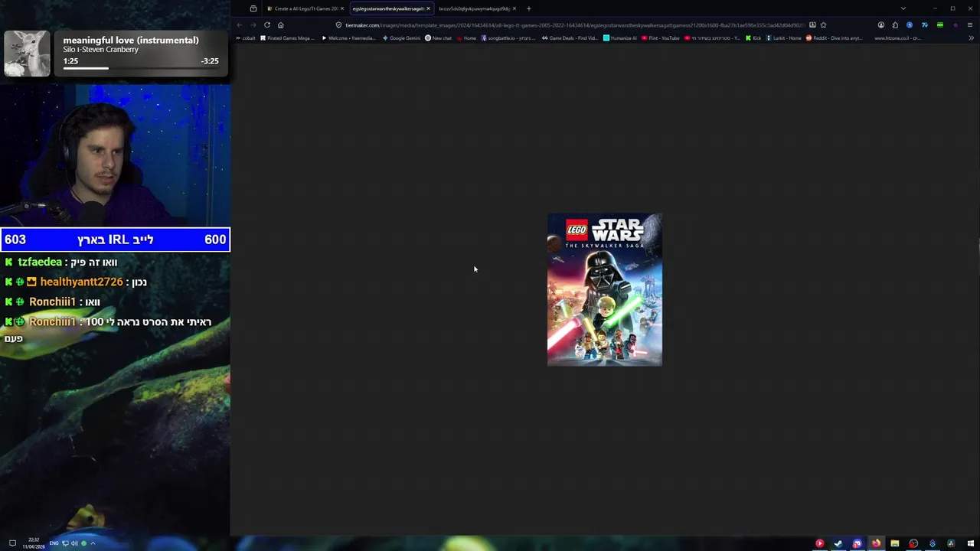Open the volume control in the system tray
Viewport: 980px width, 551px height.
point(74,543)
